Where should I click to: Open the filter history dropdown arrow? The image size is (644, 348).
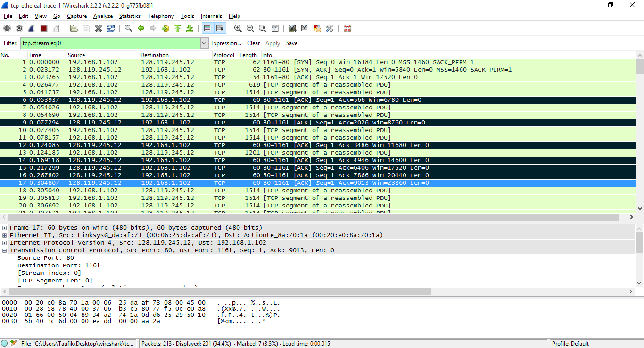tap(204, 43)
